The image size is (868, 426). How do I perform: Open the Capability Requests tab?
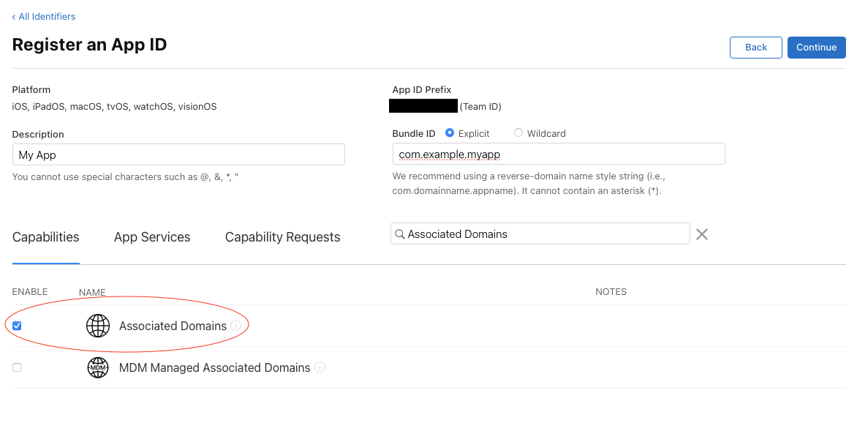282,236
